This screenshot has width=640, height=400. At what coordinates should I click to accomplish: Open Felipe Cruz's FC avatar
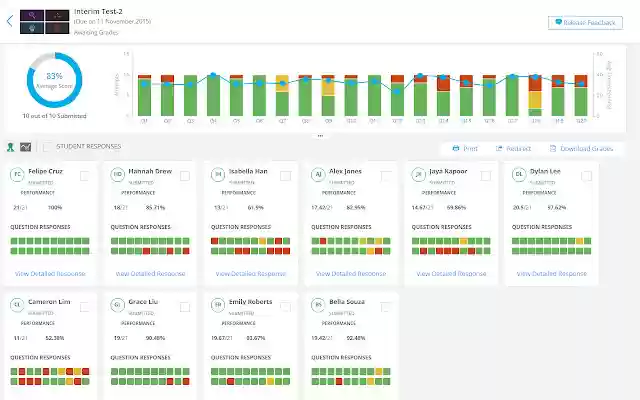pos(17,174)
